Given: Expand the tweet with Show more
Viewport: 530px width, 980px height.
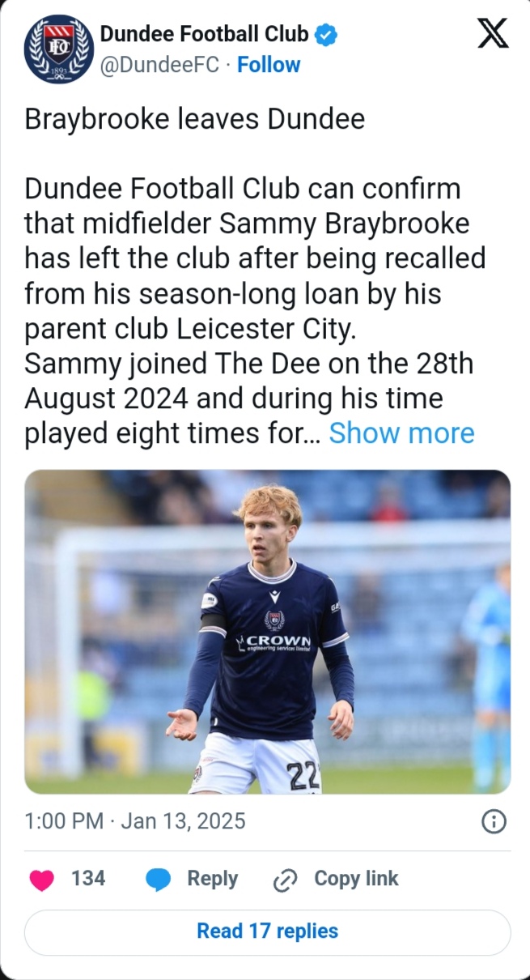Looking at the screenshot, I should 401,433.
